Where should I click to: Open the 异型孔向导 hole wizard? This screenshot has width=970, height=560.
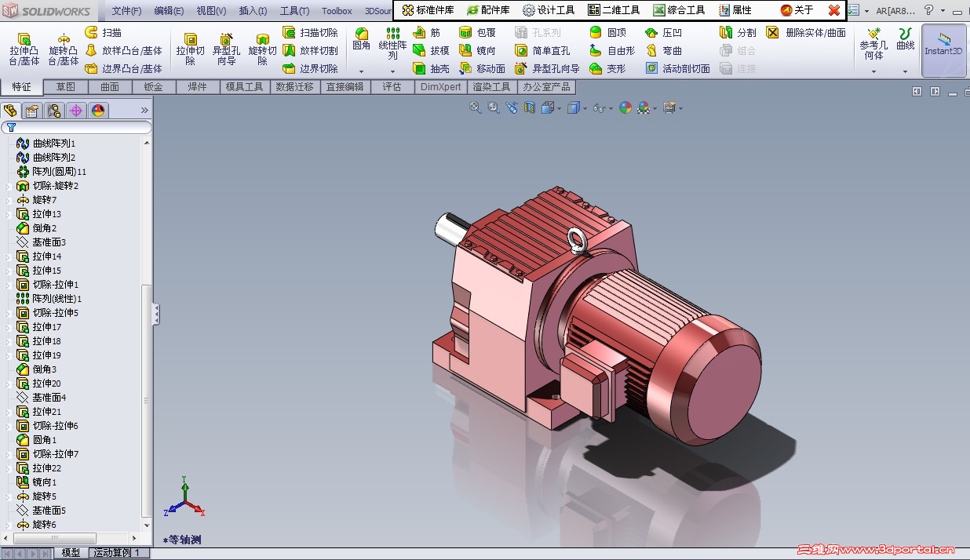click(226, 50)
